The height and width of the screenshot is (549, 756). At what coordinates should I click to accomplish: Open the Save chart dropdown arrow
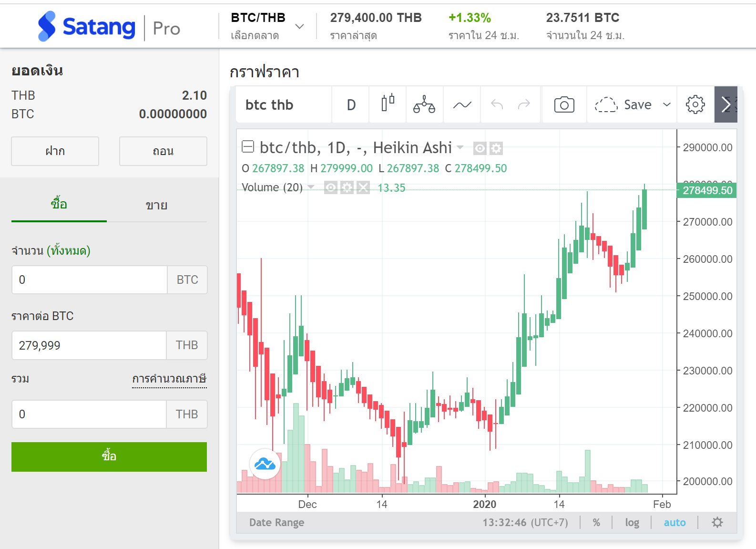click(667, 104)
